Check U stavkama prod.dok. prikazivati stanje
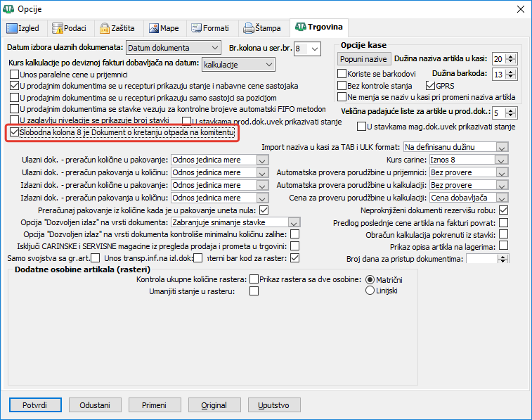This screenshot has height=420, width=532. (187, 121)
